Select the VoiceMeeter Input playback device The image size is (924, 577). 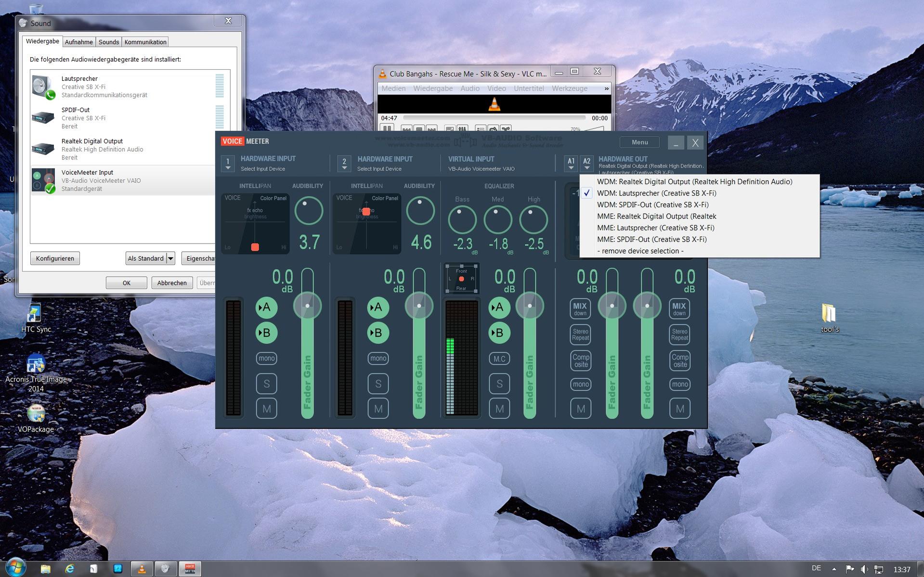click(x=123, y=180)
